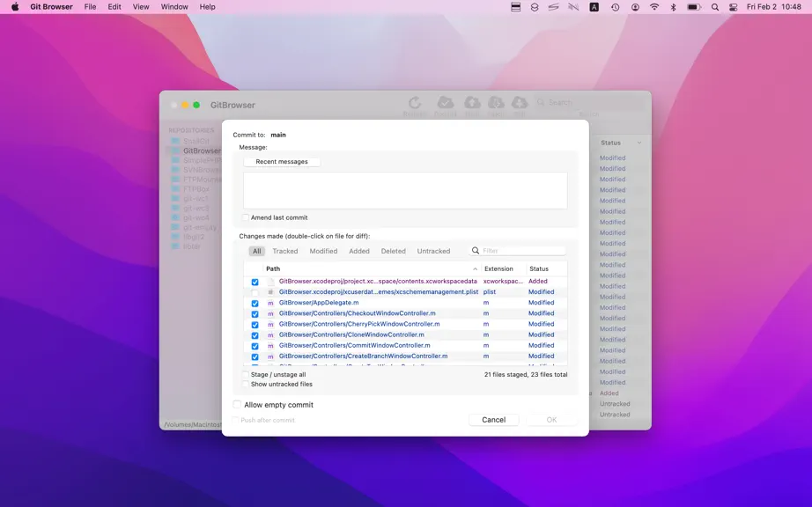Click the Refresh toolbar icon in GitBrowser window

(x=415, y=102)
